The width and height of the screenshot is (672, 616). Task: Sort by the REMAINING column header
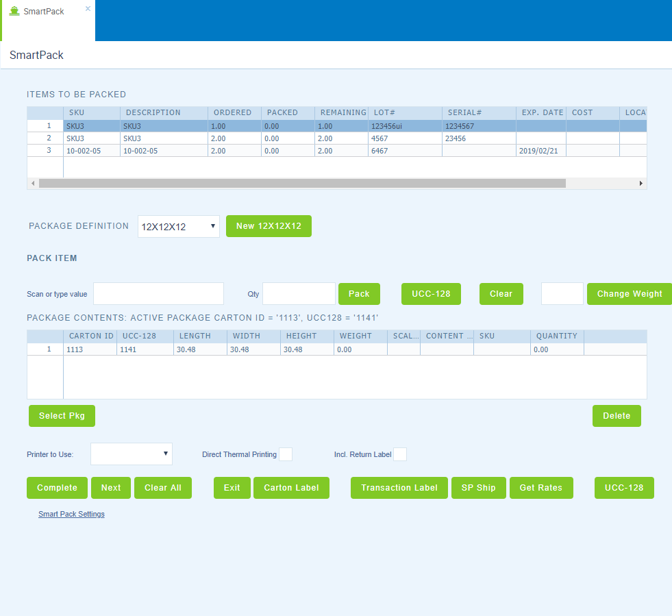[343, 112]
